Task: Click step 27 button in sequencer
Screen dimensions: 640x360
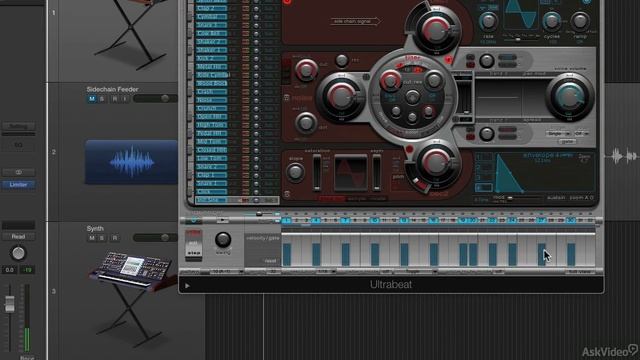Action: click(x=542, y=220)
